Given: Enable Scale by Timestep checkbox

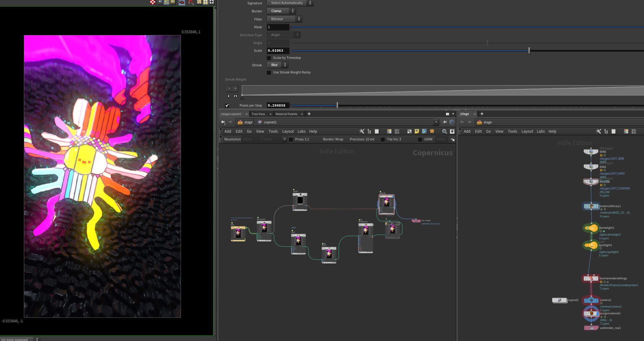Looking at the screenshot, I should 269,58.
